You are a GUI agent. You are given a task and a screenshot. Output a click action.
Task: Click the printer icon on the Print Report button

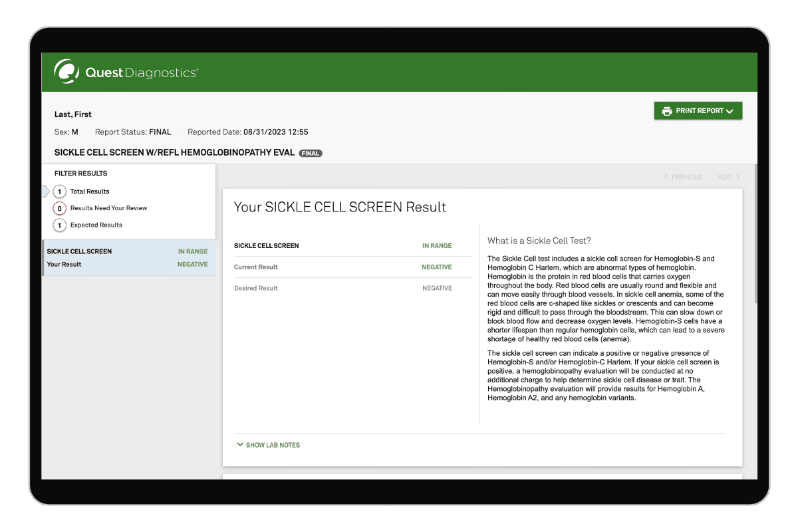pyautogui.click(x=667, y=110)
